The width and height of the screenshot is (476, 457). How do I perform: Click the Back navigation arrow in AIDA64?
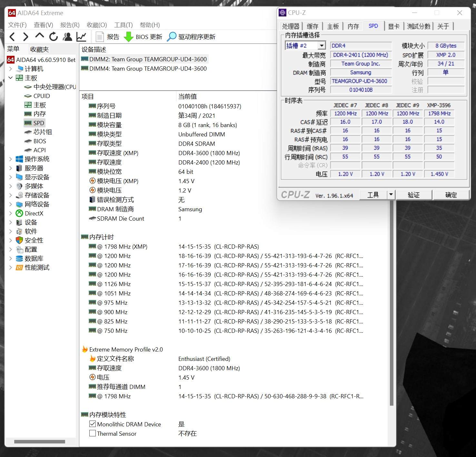point(12,37)
